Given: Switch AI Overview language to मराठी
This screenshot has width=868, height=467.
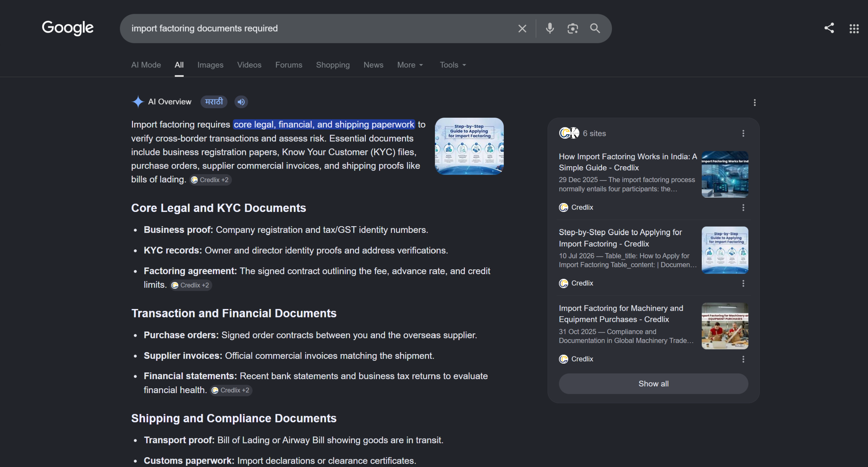Looking at the screenshot, I should point(214,102).
